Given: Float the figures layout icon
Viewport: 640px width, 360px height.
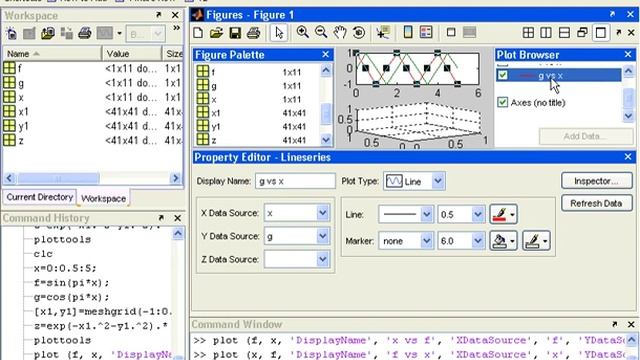Looking at the screenshot, I should 582,33.
